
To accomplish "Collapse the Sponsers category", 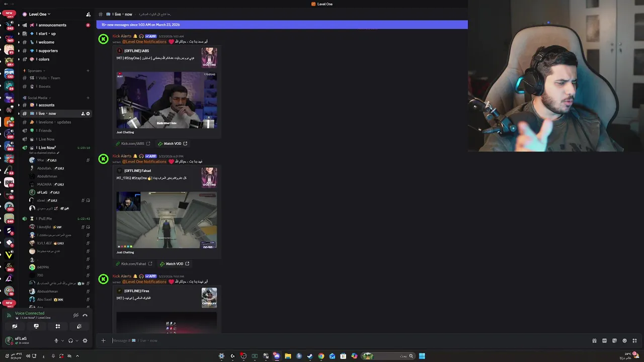I will click(x=34, y=71).
